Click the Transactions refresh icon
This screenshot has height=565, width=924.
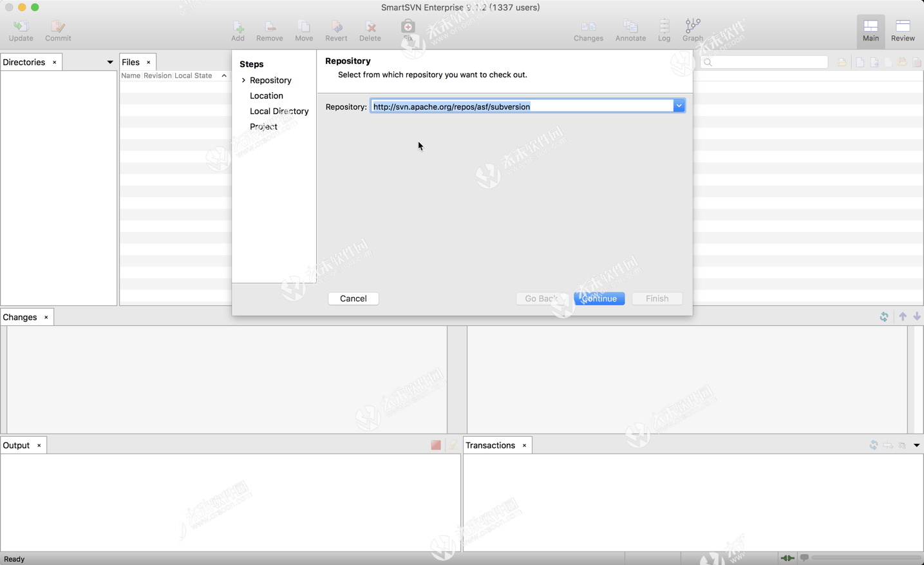tap(874, 445)
